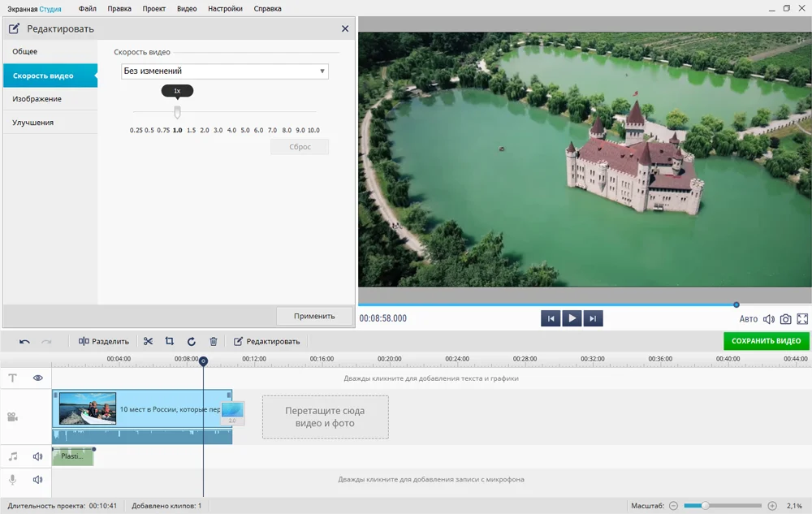Click the microphone track icon
Screen dimensions: 812x514
click(x=13, y=480)
